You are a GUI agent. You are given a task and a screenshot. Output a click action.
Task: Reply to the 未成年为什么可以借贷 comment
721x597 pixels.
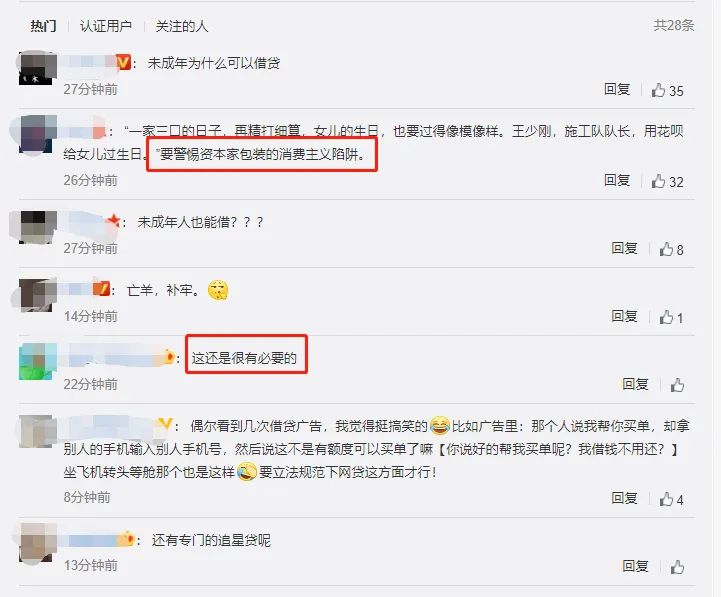[617, 89]
